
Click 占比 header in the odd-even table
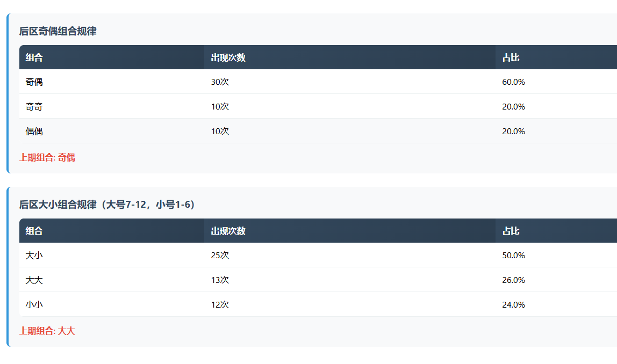tap(511, 57)
